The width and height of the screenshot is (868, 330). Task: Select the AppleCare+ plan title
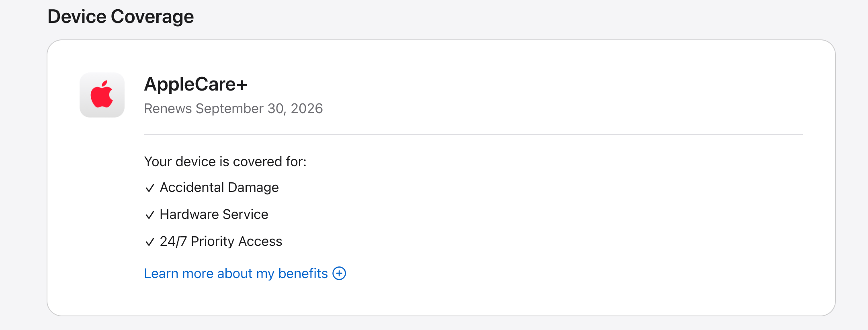tap(196, 84)
